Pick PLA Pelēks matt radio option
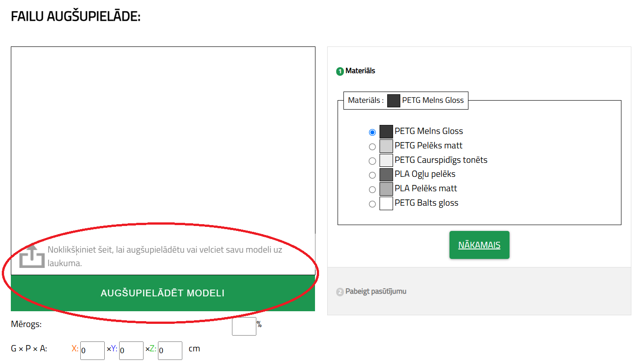 (x=372, y=189)
